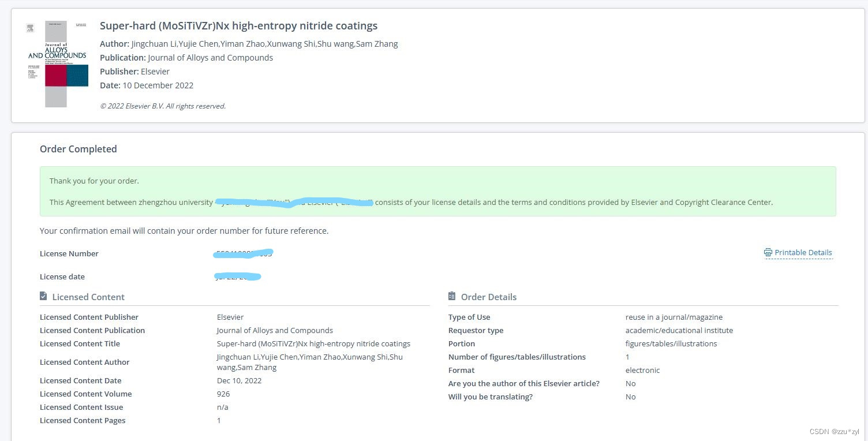Click the Number of figures/tables/illustrations label
The height and width of the screenshot is (441, 868).
517,357
